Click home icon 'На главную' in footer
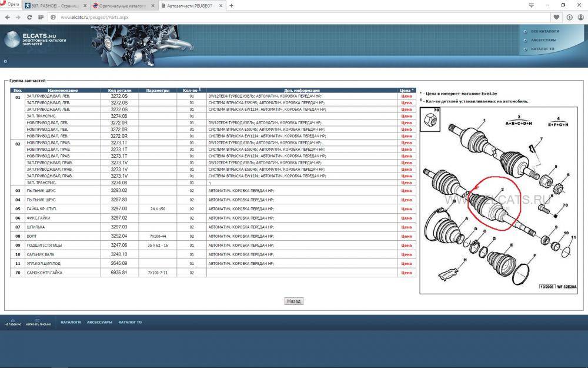Screen dimensions: 588x368 [12, 321]
